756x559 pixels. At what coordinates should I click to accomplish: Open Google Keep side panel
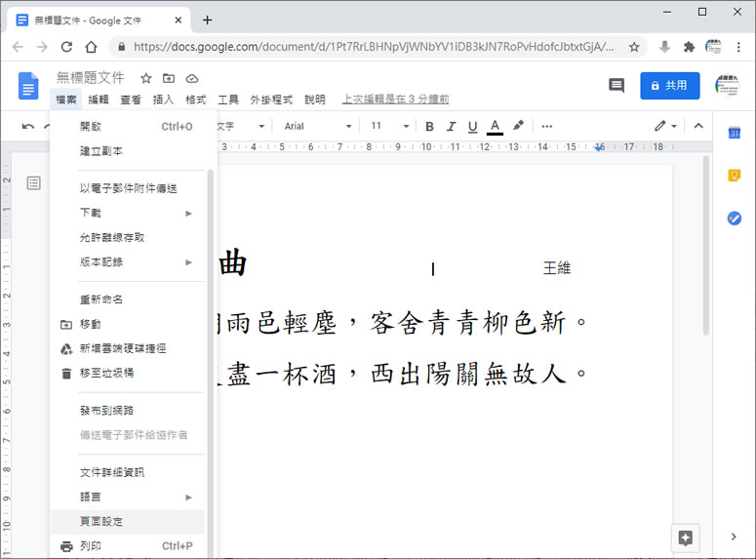tap(734, 175)
